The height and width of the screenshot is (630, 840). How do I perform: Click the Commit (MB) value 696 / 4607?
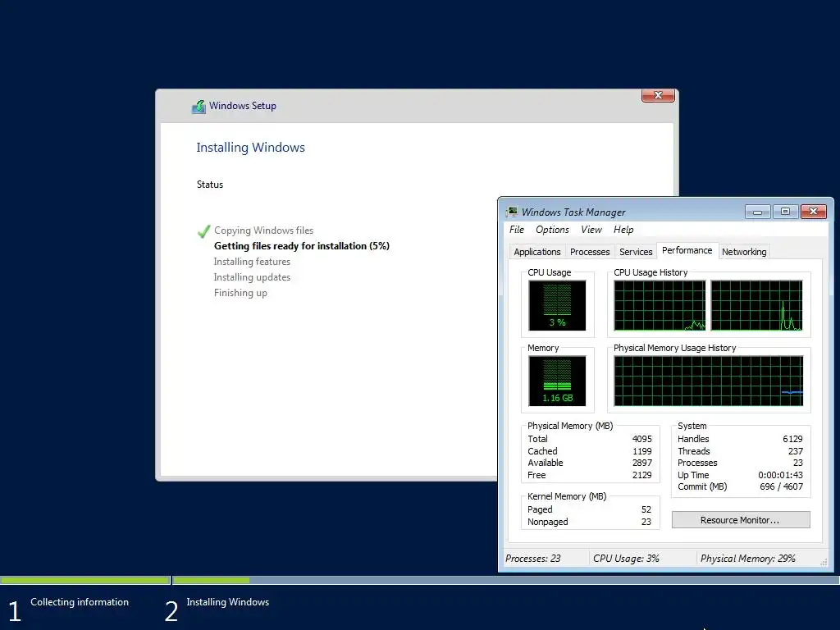[781, 486]
